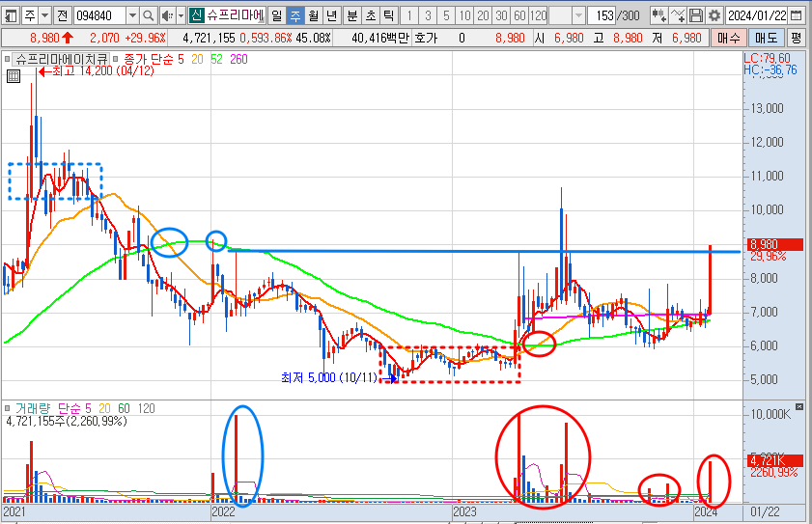This screenshot has width=812, height=524.
Task: Click the speaker sound alert icon
Action: pyautogui.click(x=167, y=16)
